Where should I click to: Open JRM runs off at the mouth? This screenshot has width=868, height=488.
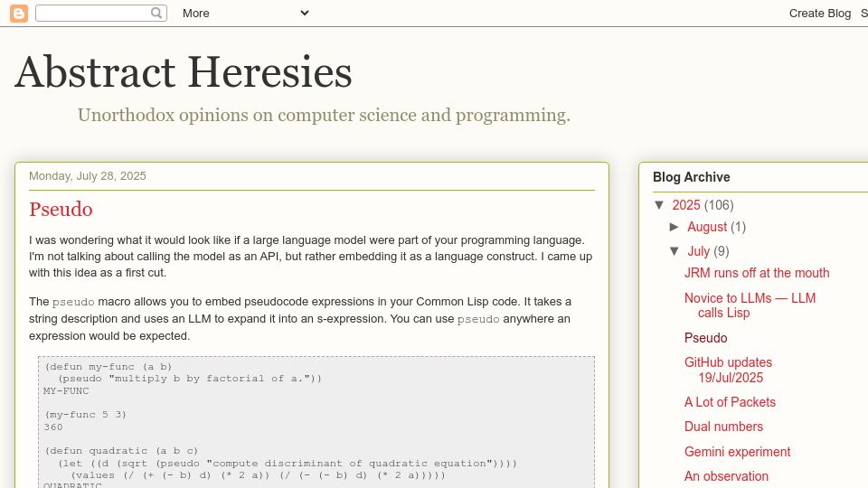(757, 273)
